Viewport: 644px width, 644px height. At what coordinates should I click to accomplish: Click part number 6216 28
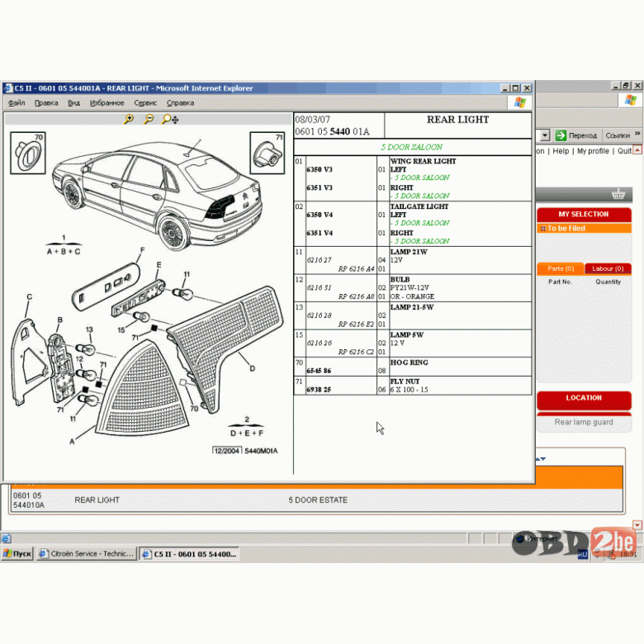320,315
